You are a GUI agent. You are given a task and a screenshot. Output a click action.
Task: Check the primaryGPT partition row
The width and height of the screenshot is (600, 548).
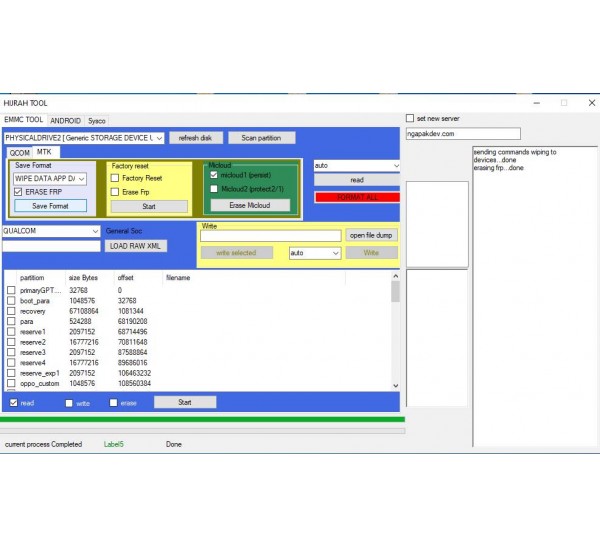[11, 290]
